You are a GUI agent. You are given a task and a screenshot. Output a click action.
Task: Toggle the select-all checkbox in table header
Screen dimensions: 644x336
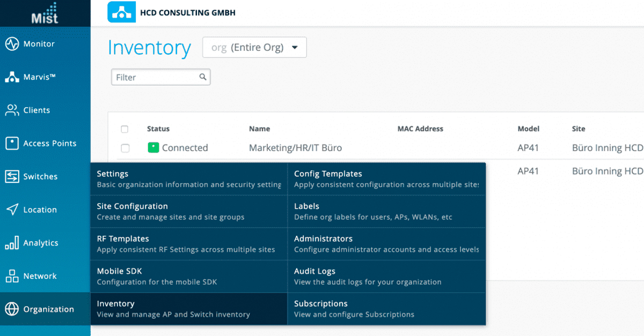125,129
